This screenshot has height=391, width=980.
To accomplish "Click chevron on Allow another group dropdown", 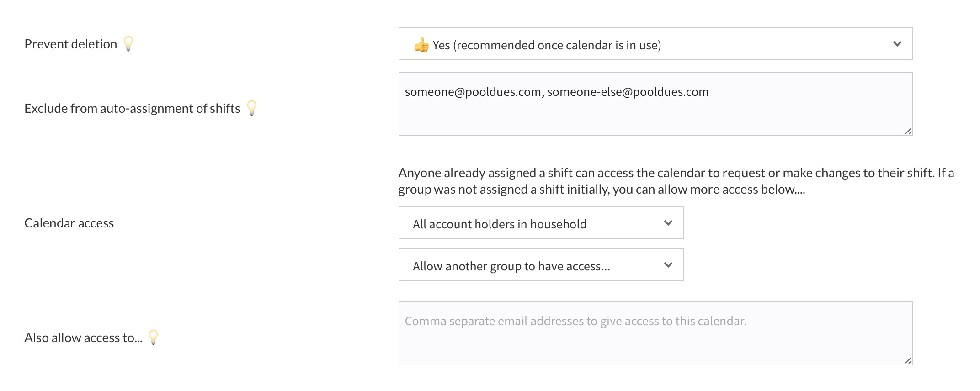I will [668, 265].
